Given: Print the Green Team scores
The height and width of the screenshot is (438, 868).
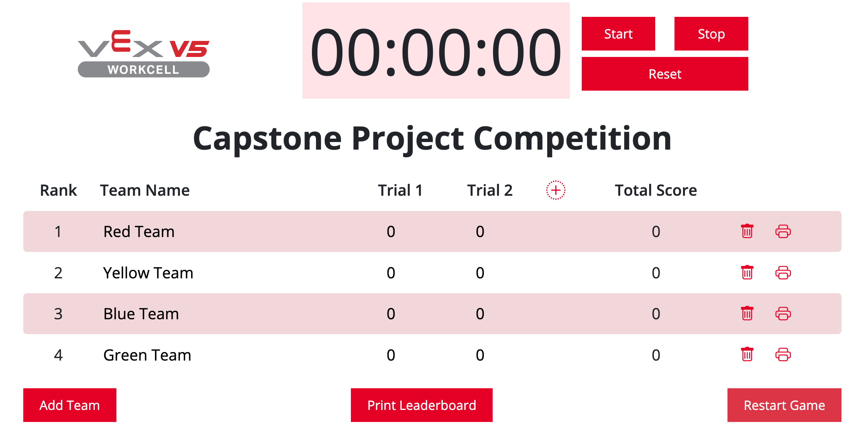Looking at the screenshot, I should [x=783, y=355].
